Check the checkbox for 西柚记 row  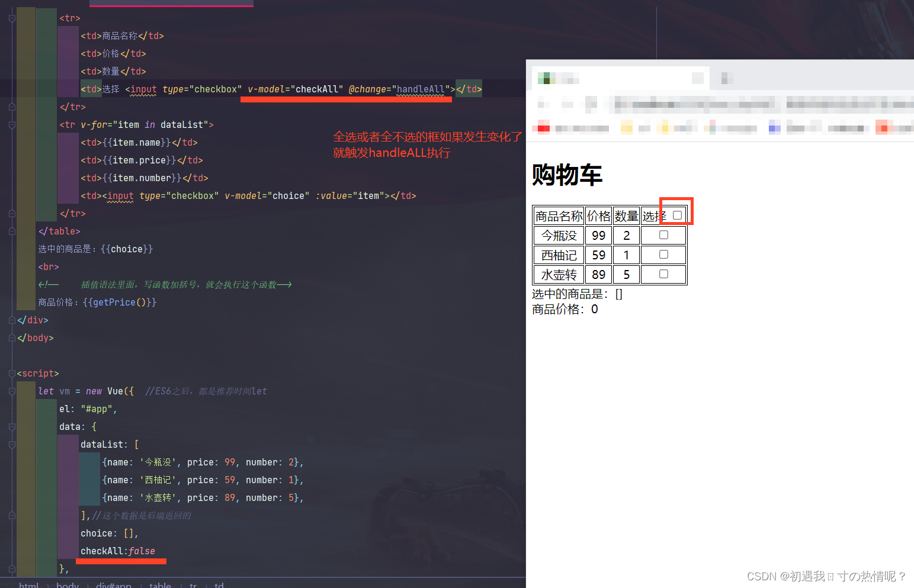coord(663,255)
